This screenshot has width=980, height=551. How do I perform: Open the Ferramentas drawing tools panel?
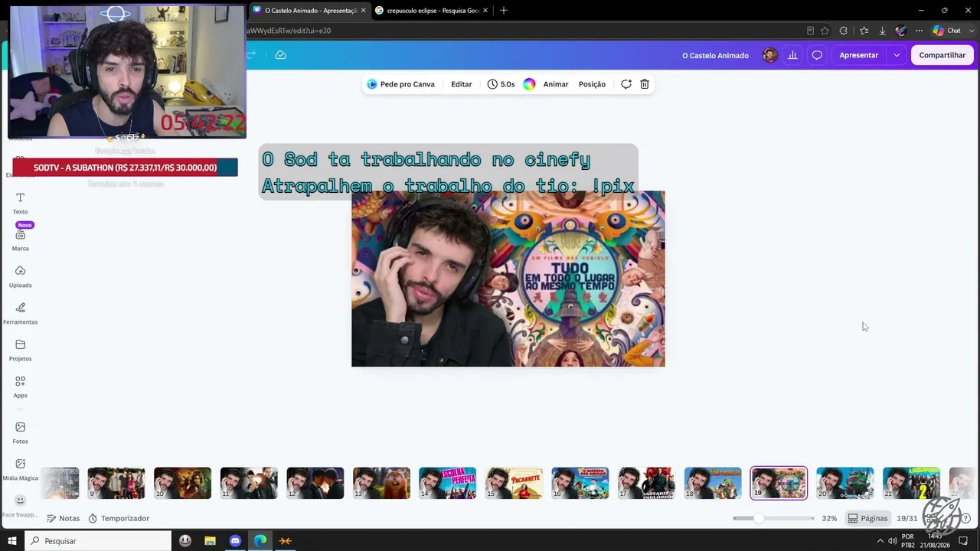pyautogui.click(x=21, y=314)
